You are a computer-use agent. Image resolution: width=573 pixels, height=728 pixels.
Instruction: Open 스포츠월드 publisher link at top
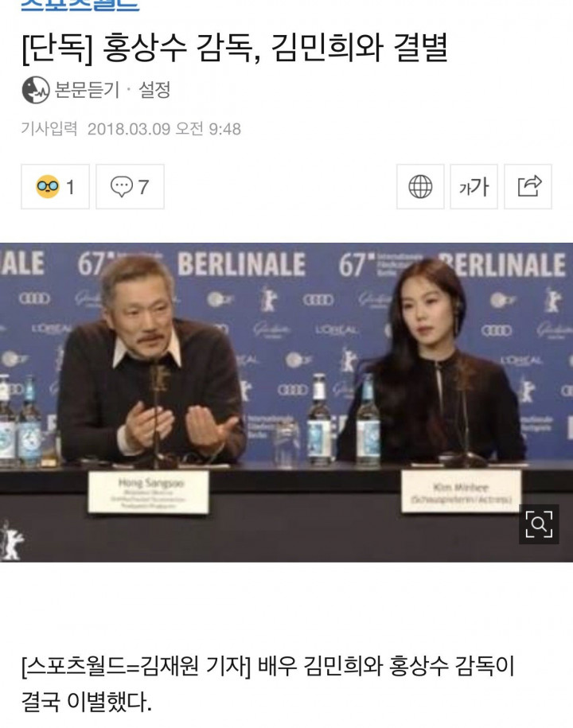click(80, 5)
